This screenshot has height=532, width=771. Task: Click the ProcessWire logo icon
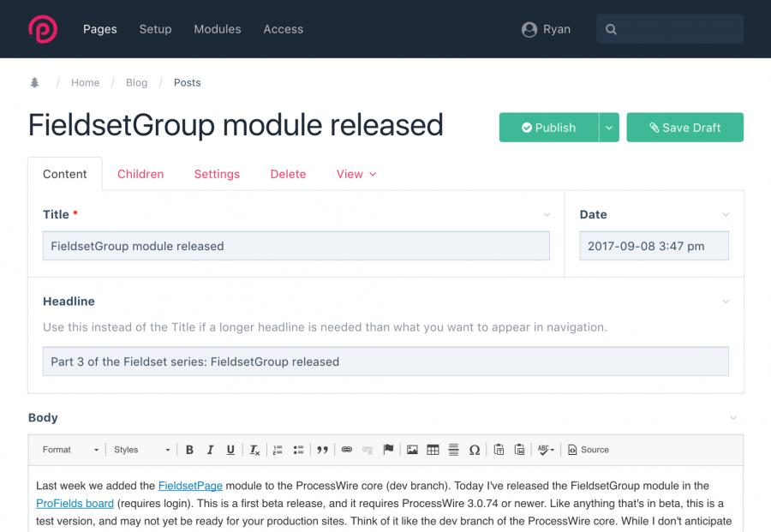click(43, 29)
